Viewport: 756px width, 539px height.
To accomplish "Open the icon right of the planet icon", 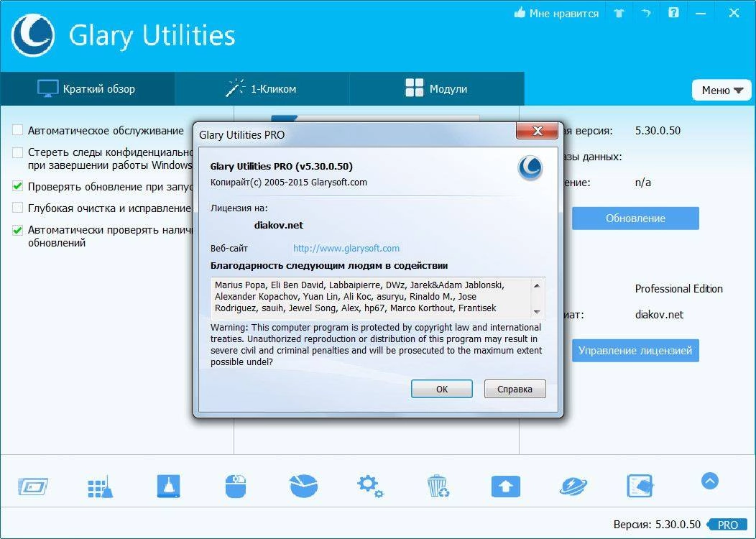I will point(640,486).
